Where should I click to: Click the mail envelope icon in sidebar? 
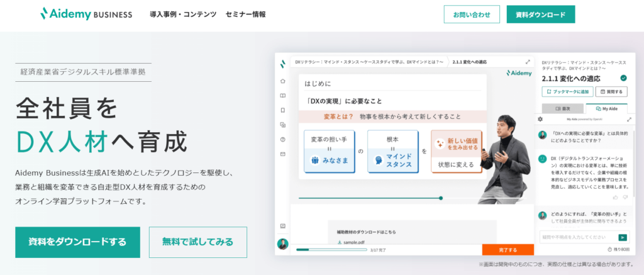pyautogui.click(x=282, y=154)
